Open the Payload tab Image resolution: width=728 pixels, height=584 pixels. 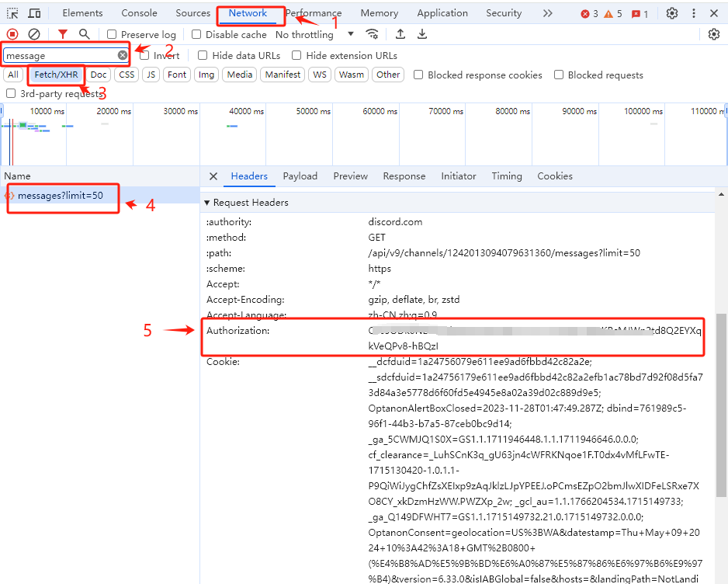click(300, 176)
